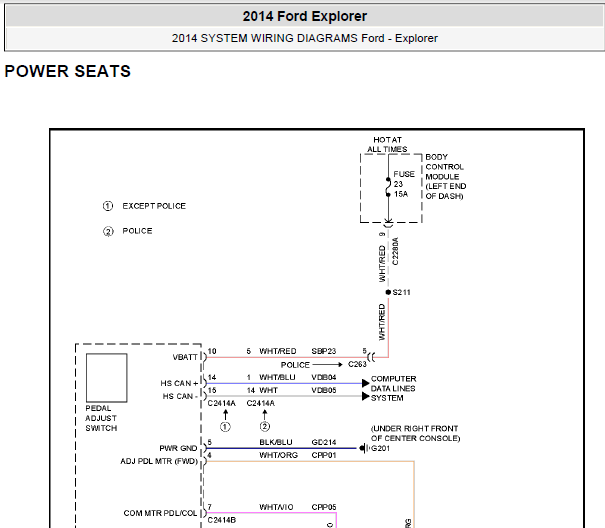Viewport: 605px width, 528px height.
Task: Click the WHT/BLU wire label
Action: point(277,377)
